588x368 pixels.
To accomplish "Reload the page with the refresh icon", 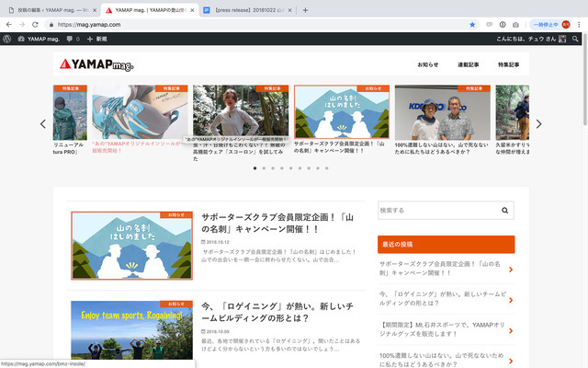I will [x=35, y=25].
